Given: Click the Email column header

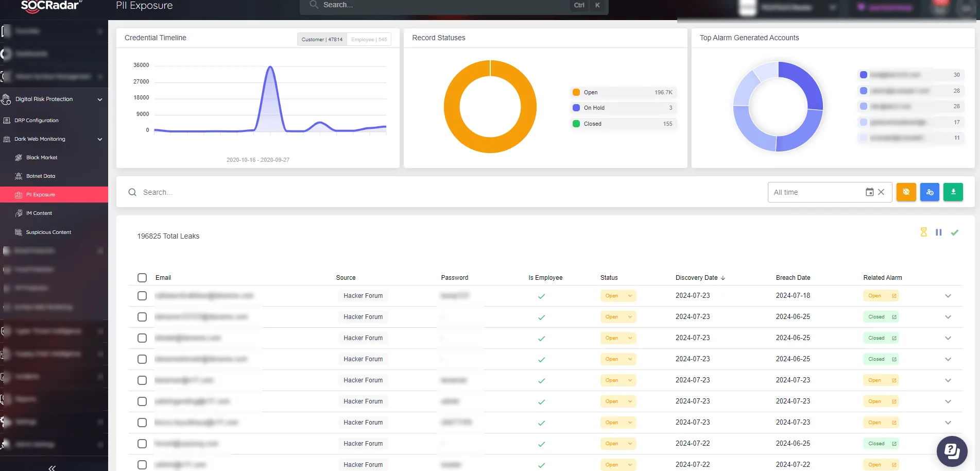Looking at the screenshot, I should 163,278.
